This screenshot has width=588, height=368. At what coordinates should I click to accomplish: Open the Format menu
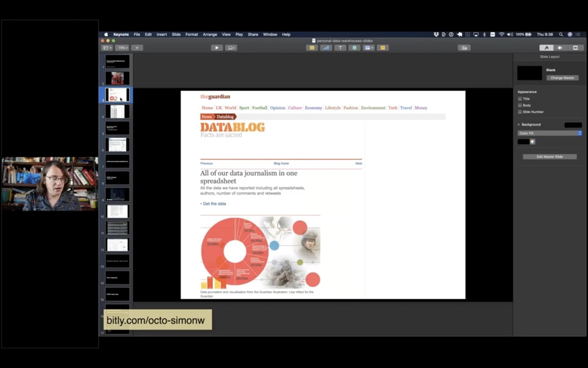coord(192,34)
